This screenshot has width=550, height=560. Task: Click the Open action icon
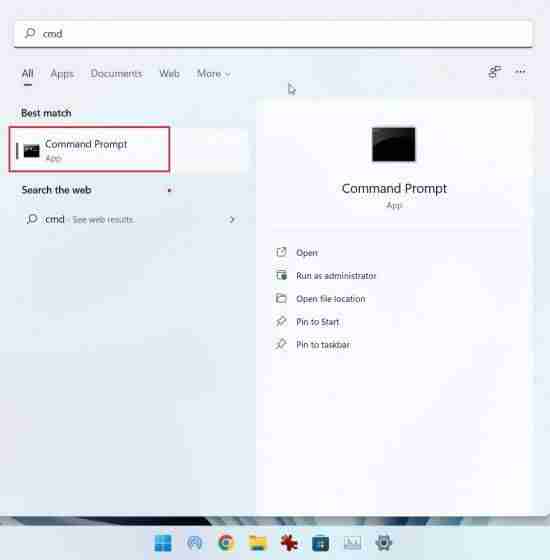tap(281, 252)
